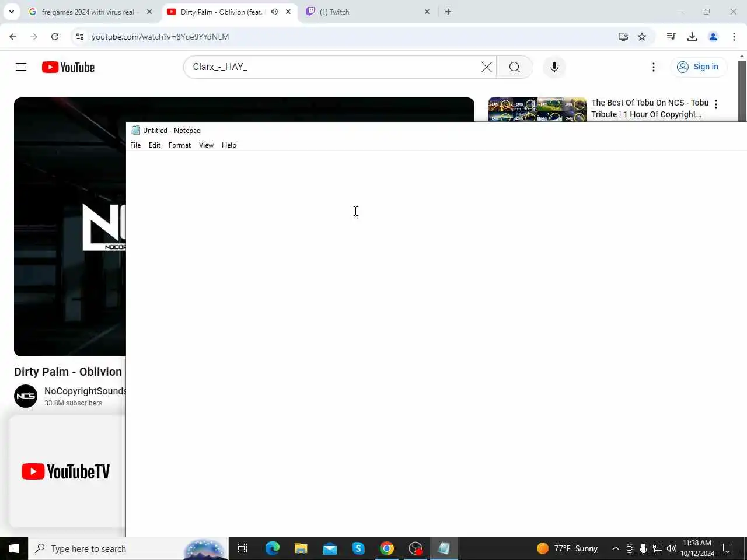Open a new Chrome tab
747x560 pixels.
coord(448,12)
